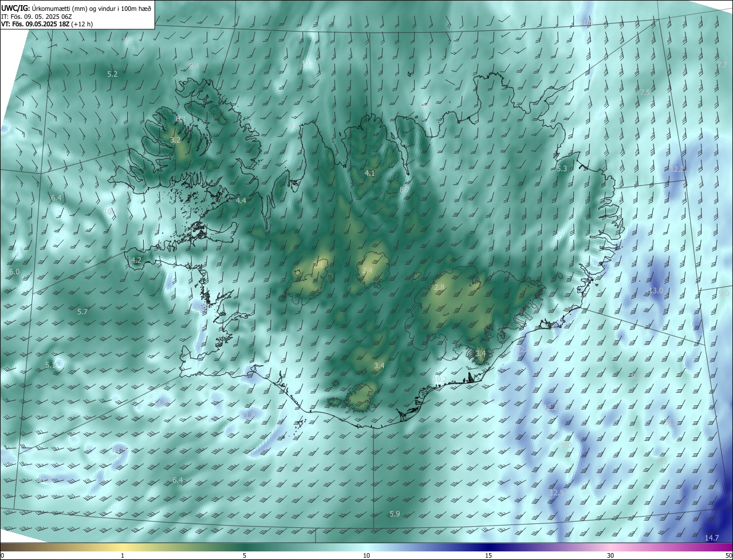Click the 2.4 value label on Hofsjökull glacier
This screenshot has height=560, width=733.
(367, 270)
